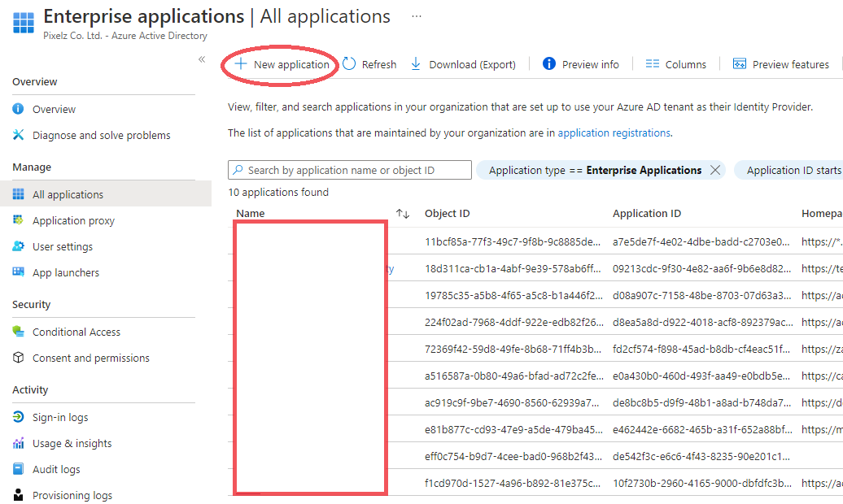Click the Provisioning logs person icon

[18, 494]
